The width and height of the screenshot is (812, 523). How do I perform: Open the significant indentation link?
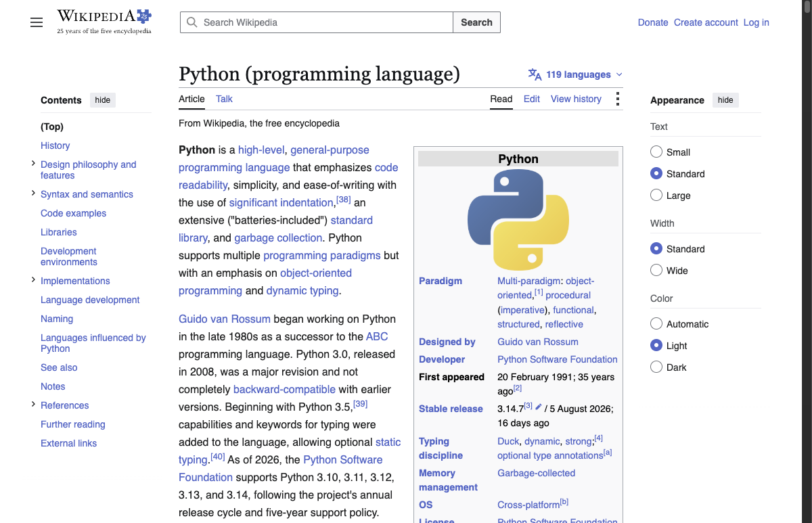coord(282,202)
